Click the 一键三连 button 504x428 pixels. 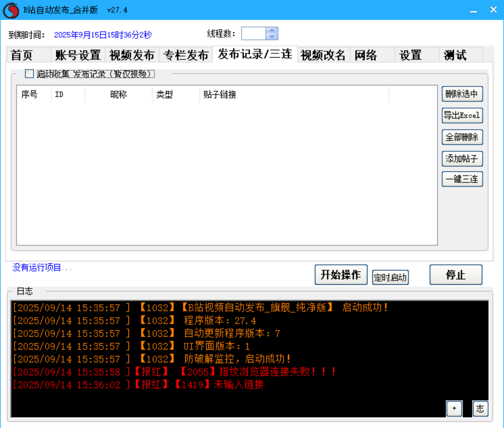point(462,179)
